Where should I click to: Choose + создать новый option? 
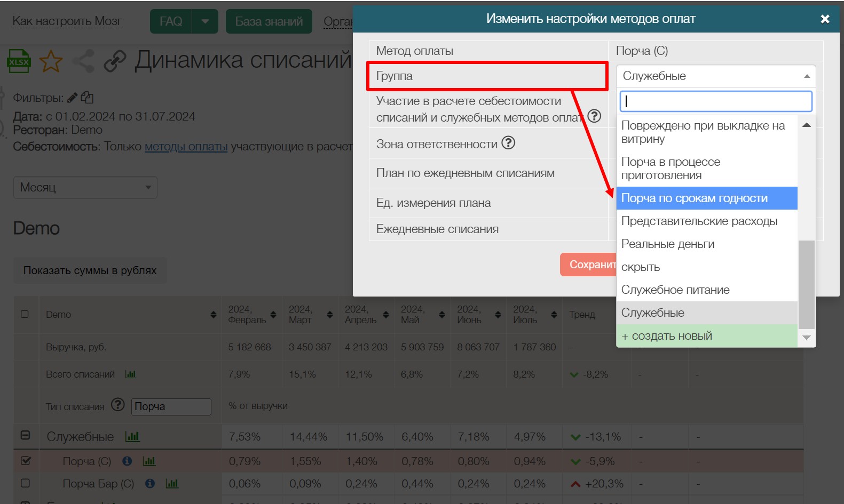[x=706, y=336]
